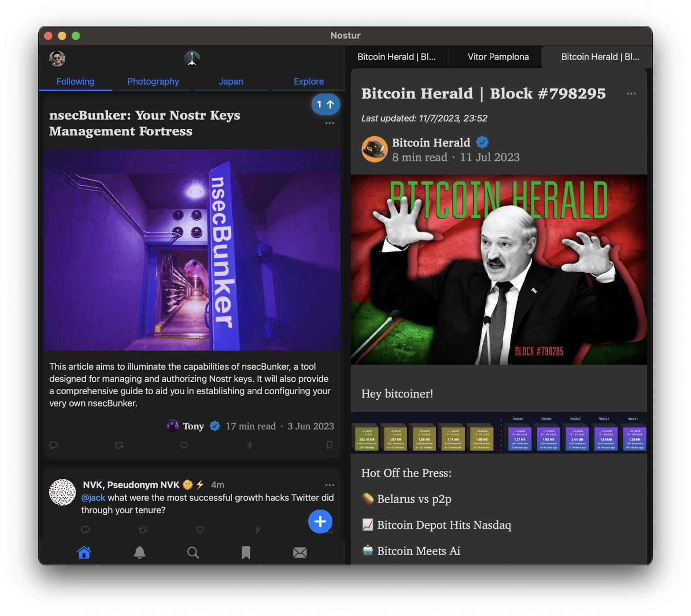
Task: Click the 4m timestamp on NVK post
Action: point(217,485)
